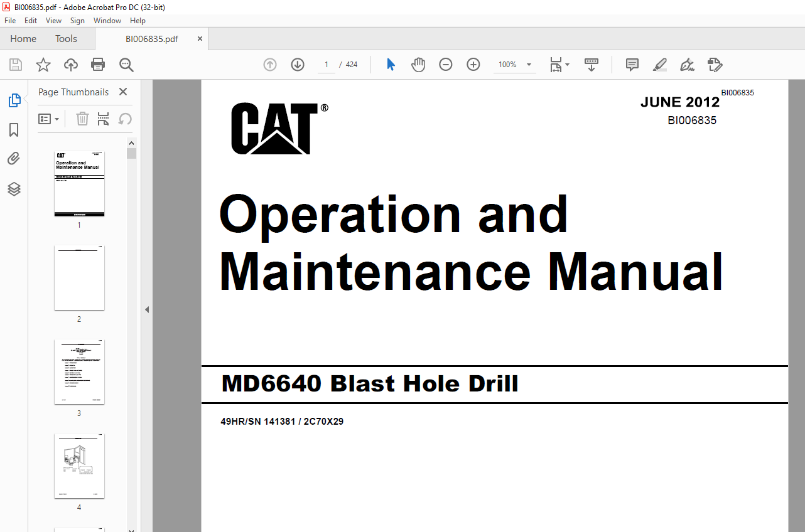Close the Page Thumbnails panel
This screenshot has height=532, width=805.
[123, 92]
